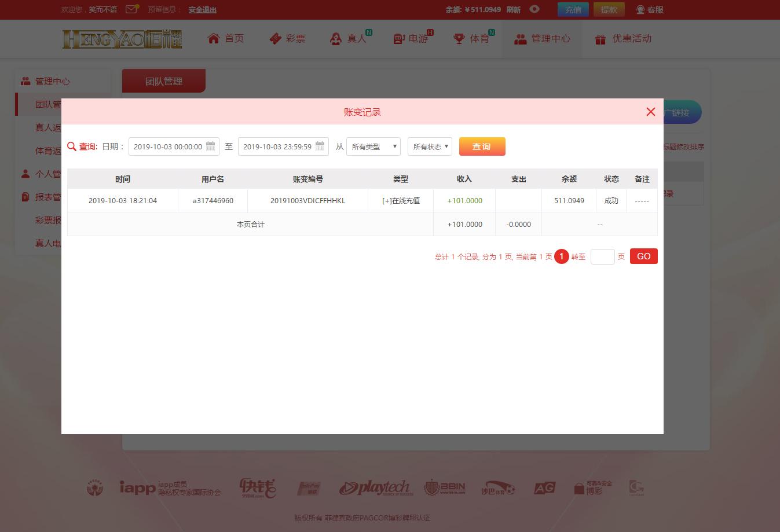Click the 时间 column header
The width and height of the screenshot is (780, 532).
123,179
